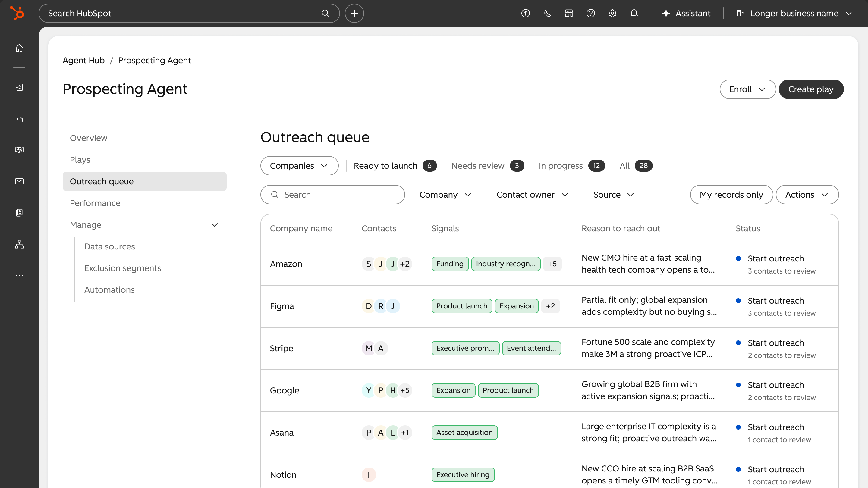Open Data sources under Manage
Image resolution: width=868 pixels, height=488 pixels.
tap(109, 246)
